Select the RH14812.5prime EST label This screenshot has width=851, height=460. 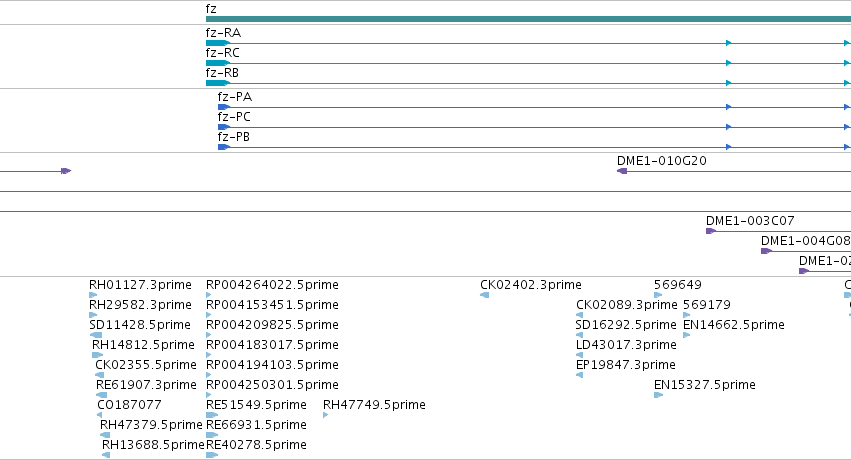point(143,345)
